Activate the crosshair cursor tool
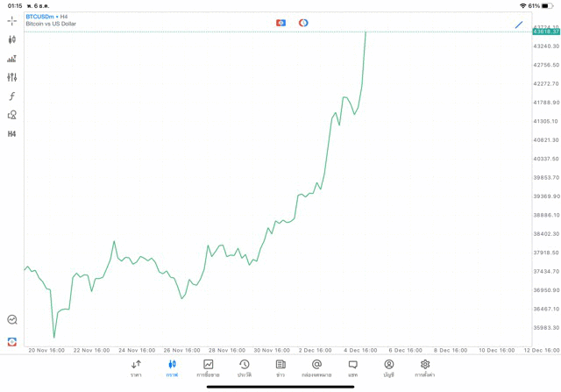The width and height of the screenshot is (561, 392). [x=11, y=20]
